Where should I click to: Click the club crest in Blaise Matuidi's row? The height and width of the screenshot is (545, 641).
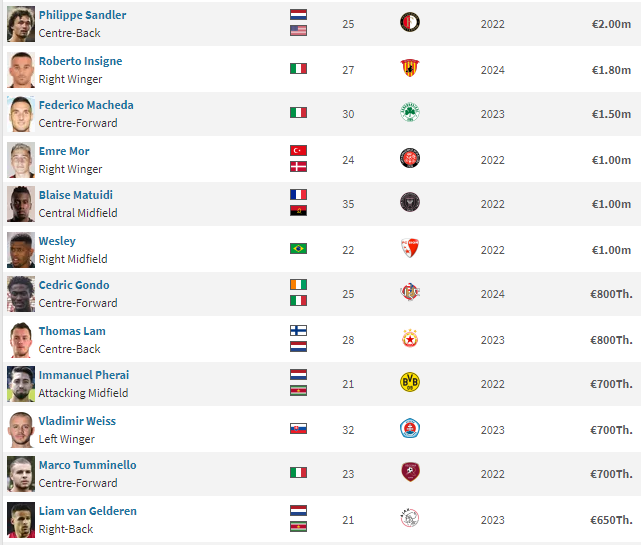tap(410, 203)
